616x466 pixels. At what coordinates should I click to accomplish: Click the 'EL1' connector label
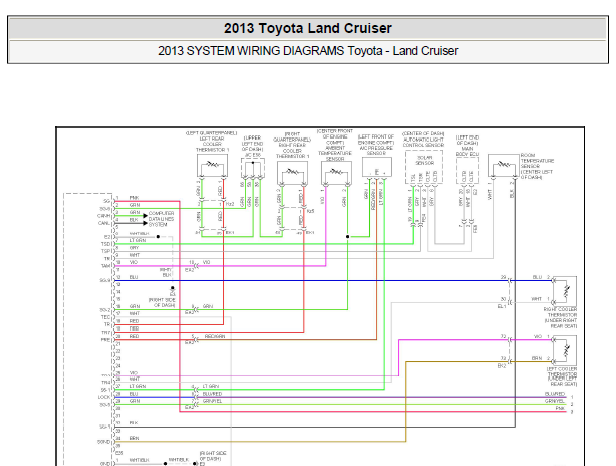coord(502,306)
